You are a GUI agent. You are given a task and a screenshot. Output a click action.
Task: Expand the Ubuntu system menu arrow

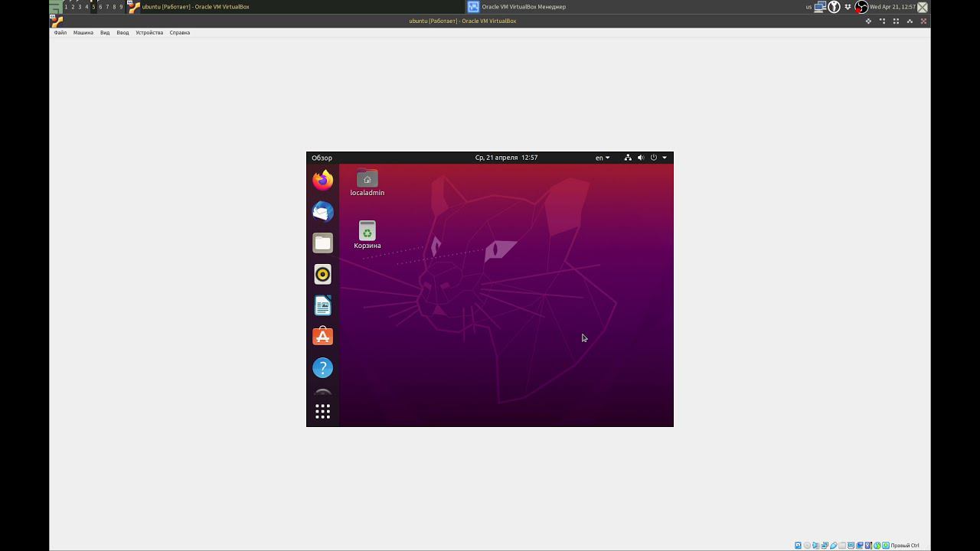(x=665, y=158)
